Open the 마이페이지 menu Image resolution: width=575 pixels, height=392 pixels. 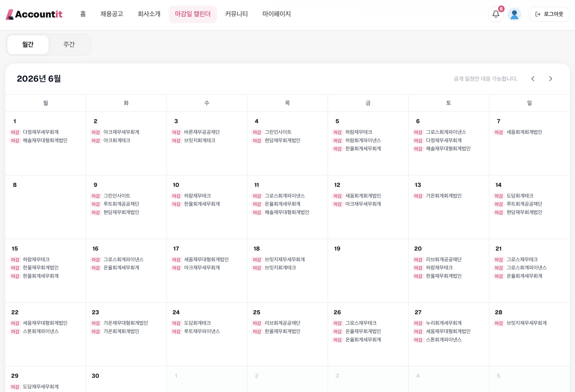(276, 14)
